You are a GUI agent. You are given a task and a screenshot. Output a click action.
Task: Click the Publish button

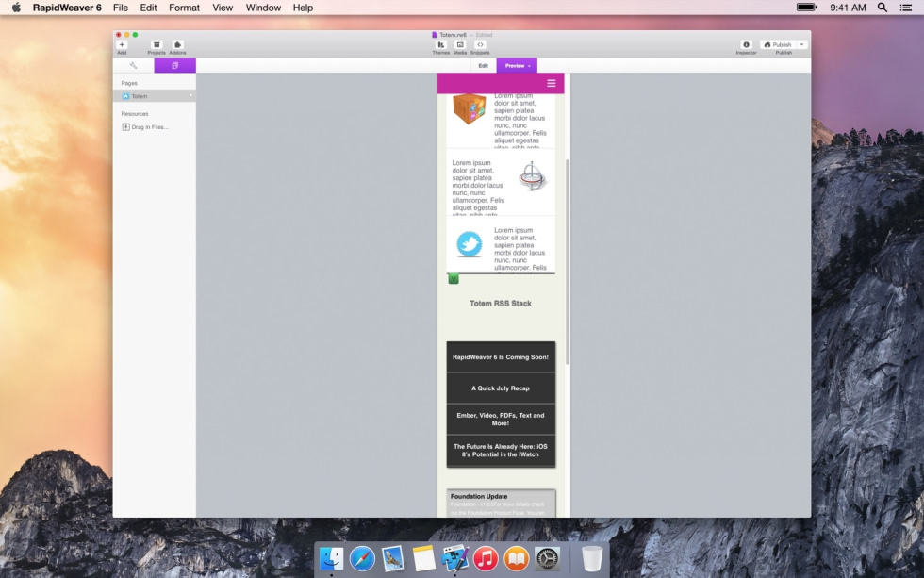[x=778, y=44]
